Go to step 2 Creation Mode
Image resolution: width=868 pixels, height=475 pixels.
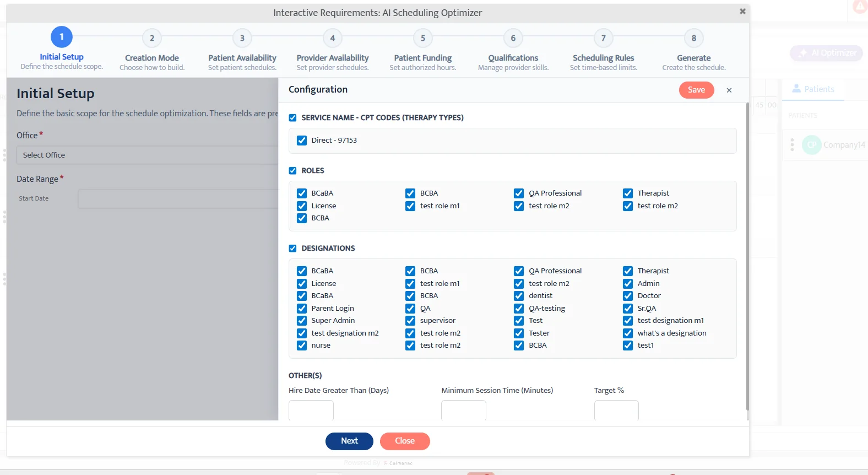click(x=152, y=38)
